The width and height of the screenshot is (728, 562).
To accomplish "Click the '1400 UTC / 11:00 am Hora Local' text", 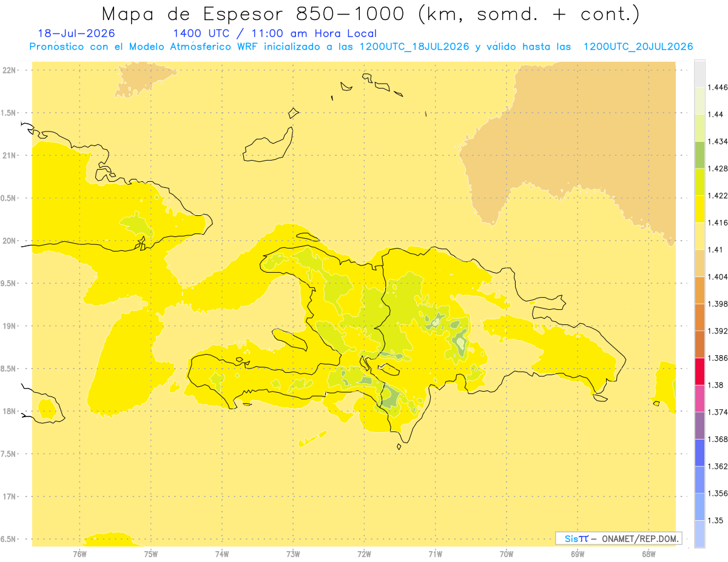I will tap(275, 34).
